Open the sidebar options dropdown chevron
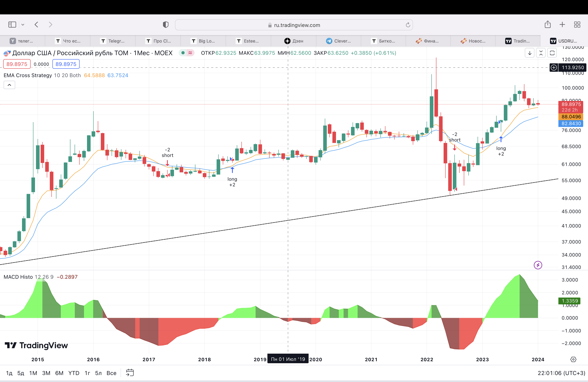The width and height of the screenshot is (588, 382). (x=23, y=25)
